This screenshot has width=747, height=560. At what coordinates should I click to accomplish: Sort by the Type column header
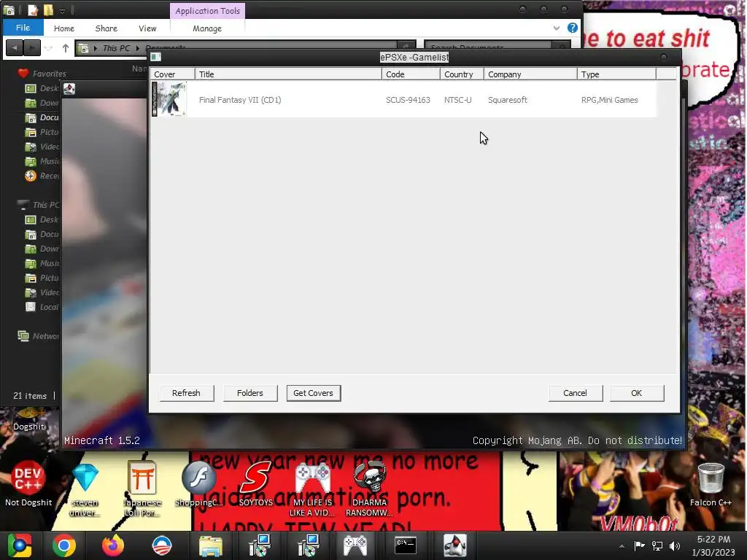(616, 74)
